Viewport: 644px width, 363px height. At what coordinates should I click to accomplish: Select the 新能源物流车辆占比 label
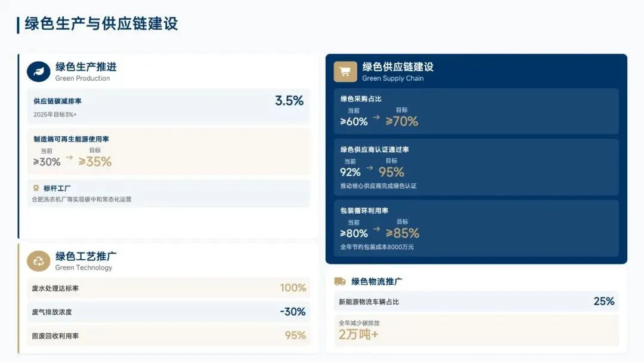tap(369, 302)
